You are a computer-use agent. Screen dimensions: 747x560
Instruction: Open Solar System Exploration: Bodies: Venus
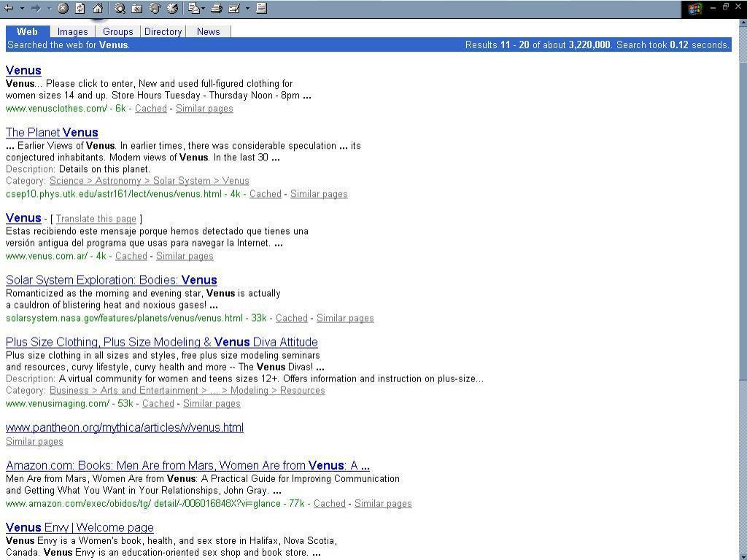112,280
